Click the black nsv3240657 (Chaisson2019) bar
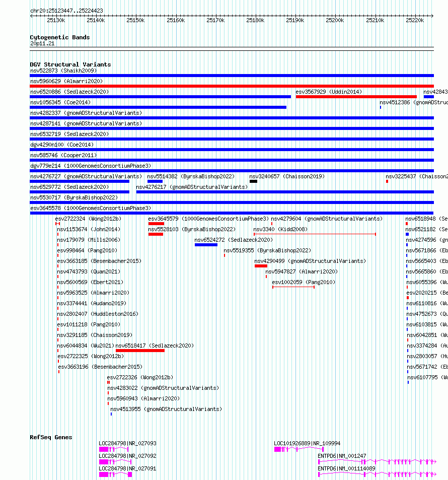 pyautogui.click(x=253, y=181)
